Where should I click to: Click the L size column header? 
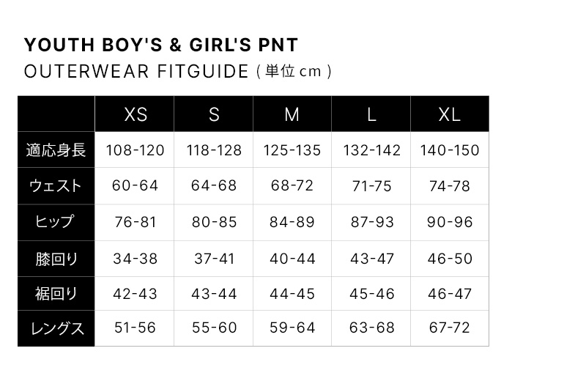click(x=371, y=114)
